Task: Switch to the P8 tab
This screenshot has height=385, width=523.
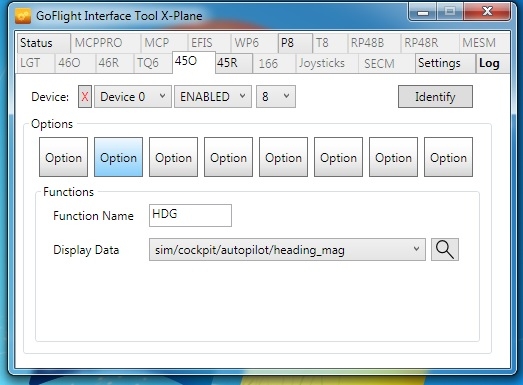Action: coord(295,43)
